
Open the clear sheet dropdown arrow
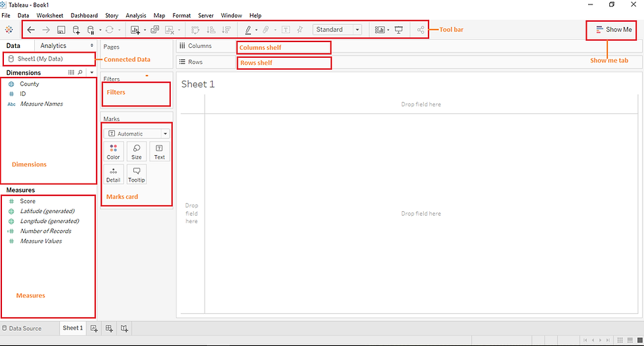click(x=179, y=30)
